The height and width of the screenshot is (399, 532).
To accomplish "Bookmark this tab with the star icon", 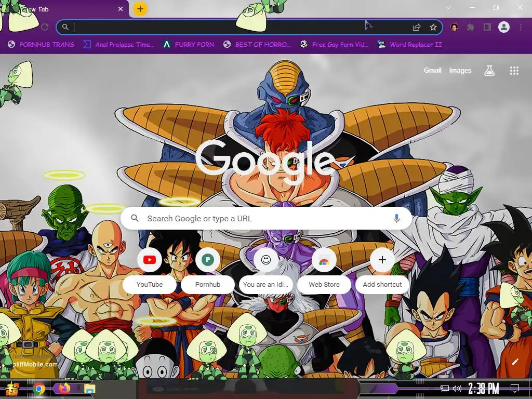I will coord(433,28).
